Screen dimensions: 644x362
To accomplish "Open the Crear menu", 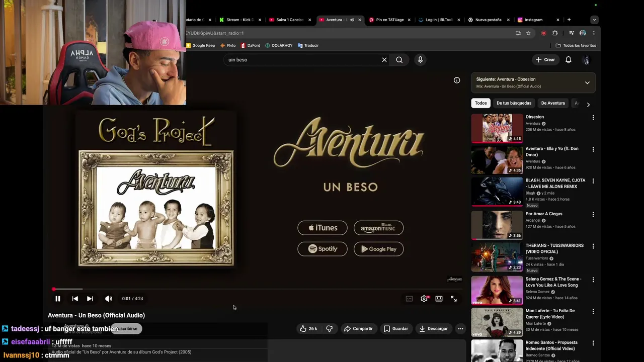I will pyautogui.click(x=545, y=60).
